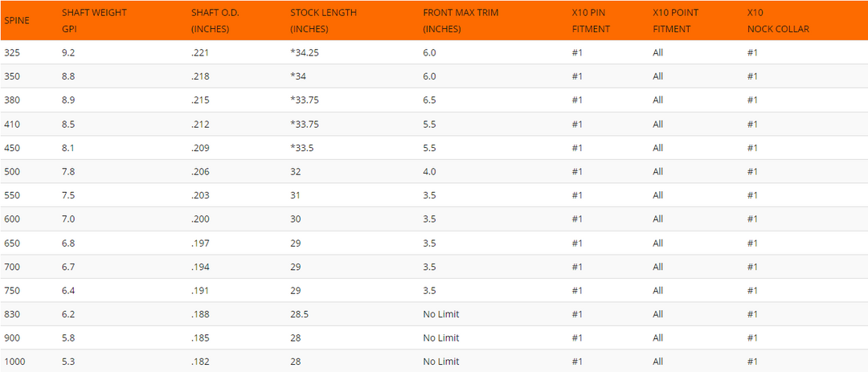Select the 1000 spine row label
868x372 pixels.
(x=14, y=362)
